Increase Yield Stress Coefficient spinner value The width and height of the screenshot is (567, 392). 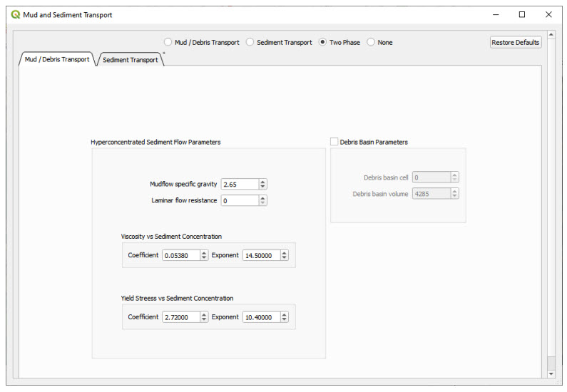[x=204, y=314]
